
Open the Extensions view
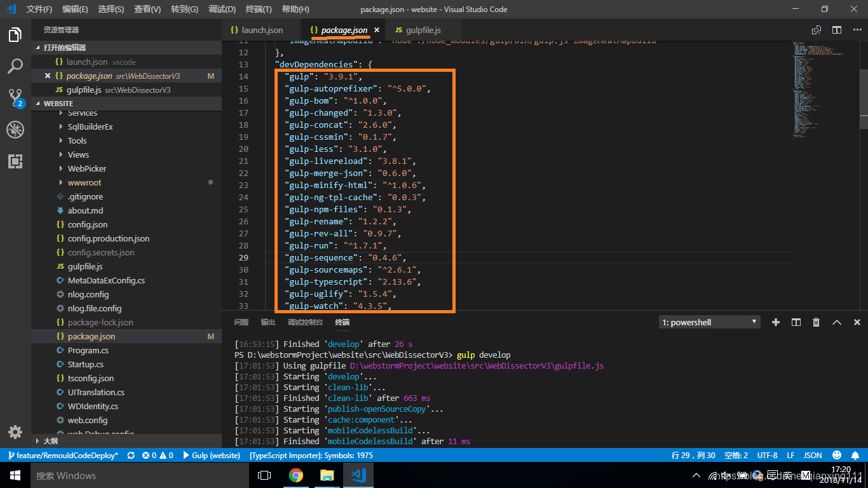15,161
